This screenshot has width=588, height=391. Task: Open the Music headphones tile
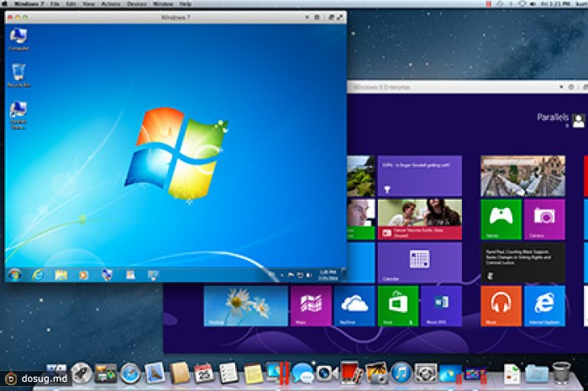tap(501, 306)
